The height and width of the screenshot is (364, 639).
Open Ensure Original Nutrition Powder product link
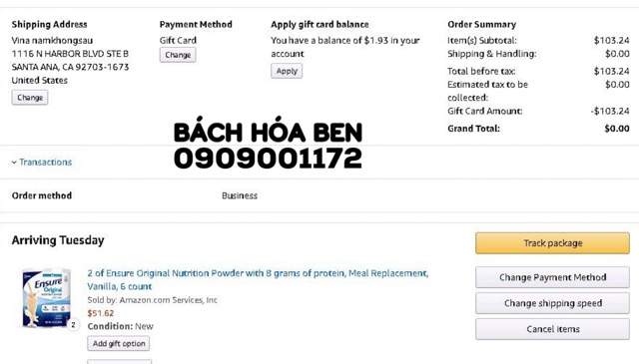pyautogui.click(x=258, y=279)
